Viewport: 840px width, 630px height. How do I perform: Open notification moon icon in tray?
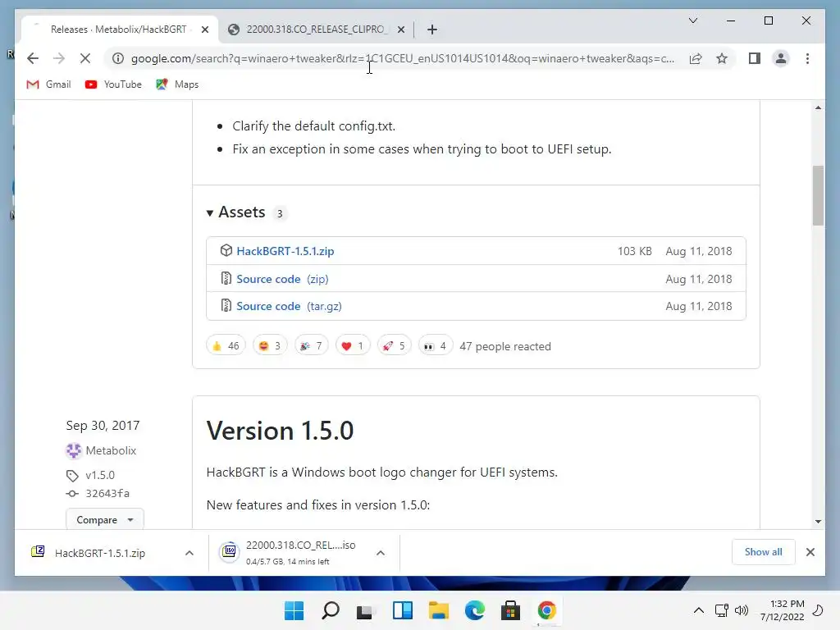click(x=818, y=610)
